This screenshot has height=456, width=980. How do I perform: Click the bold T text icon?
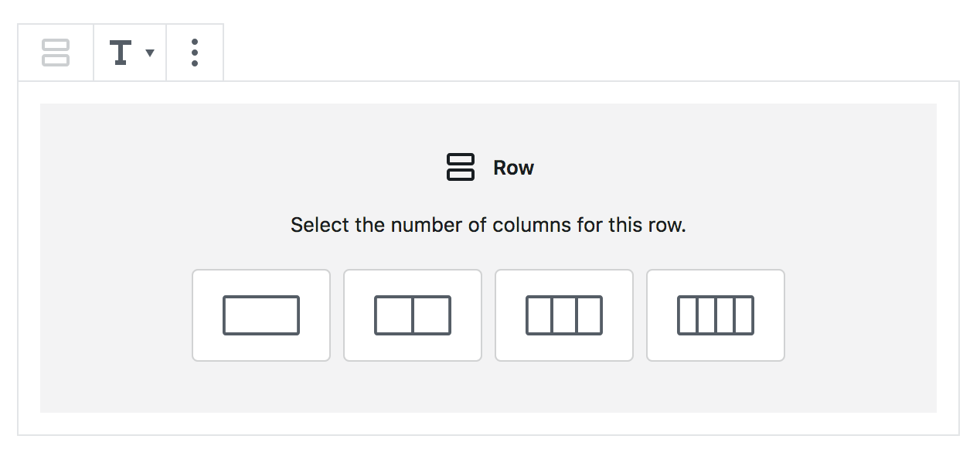point(121,53)
